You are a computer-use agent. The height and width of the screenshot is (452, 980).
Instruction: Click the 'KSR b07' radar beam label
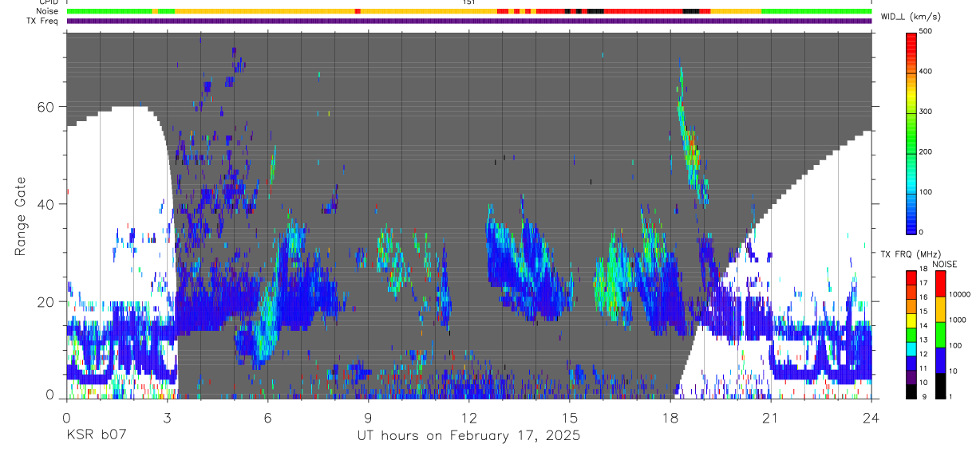click(x=95, y=436)
